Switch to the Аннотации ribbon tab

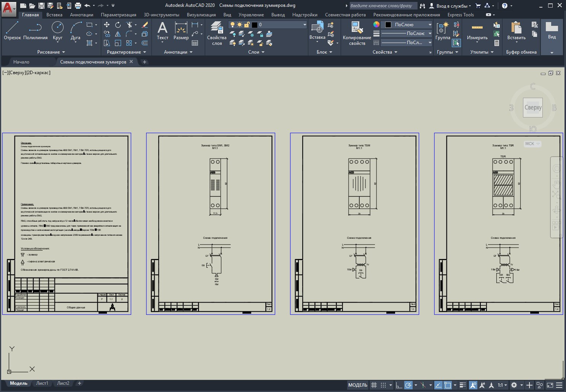(81, 15)
